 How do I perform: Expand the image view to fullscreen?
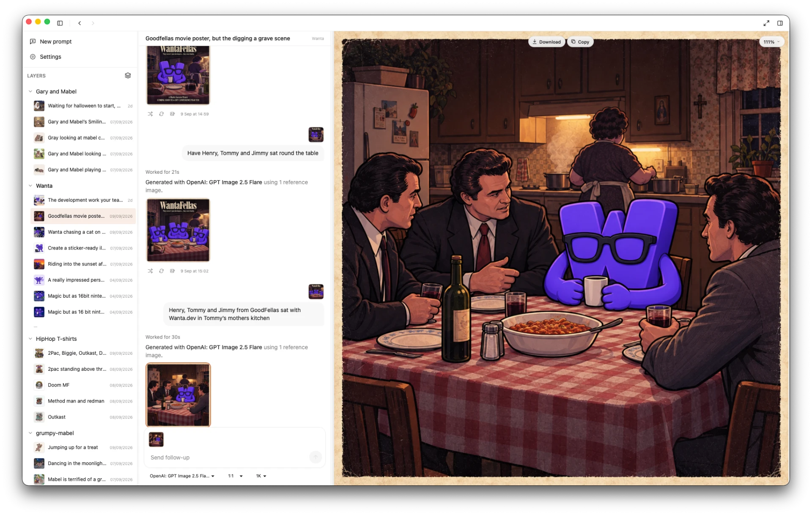(766, 23)
